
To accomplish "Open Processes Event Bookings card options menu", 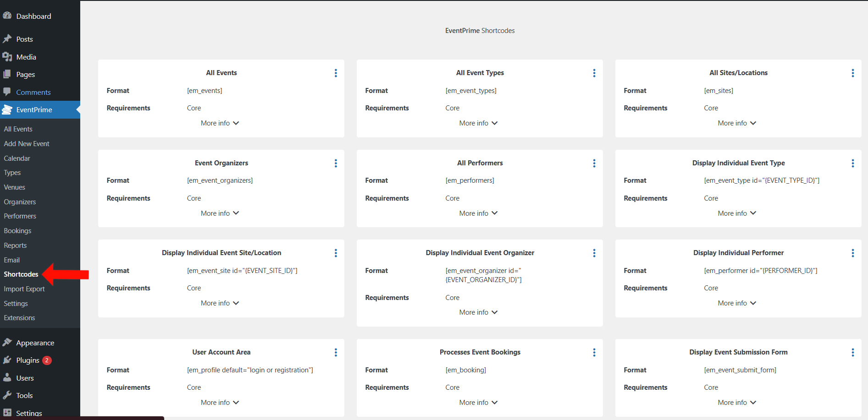I will pyautogui.click(x=594, y=353).
